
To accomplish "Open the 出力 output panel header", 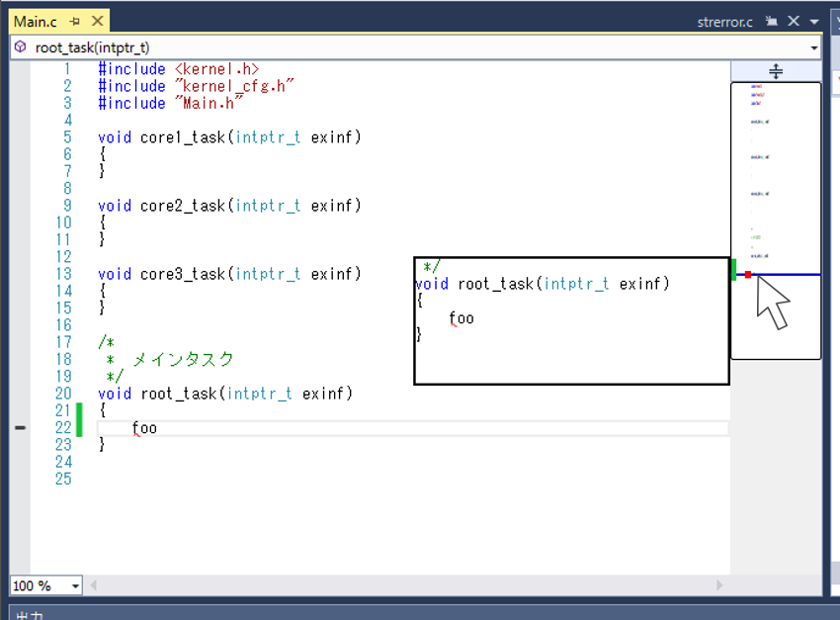I will pyautogui.click(x=30, y=614).
